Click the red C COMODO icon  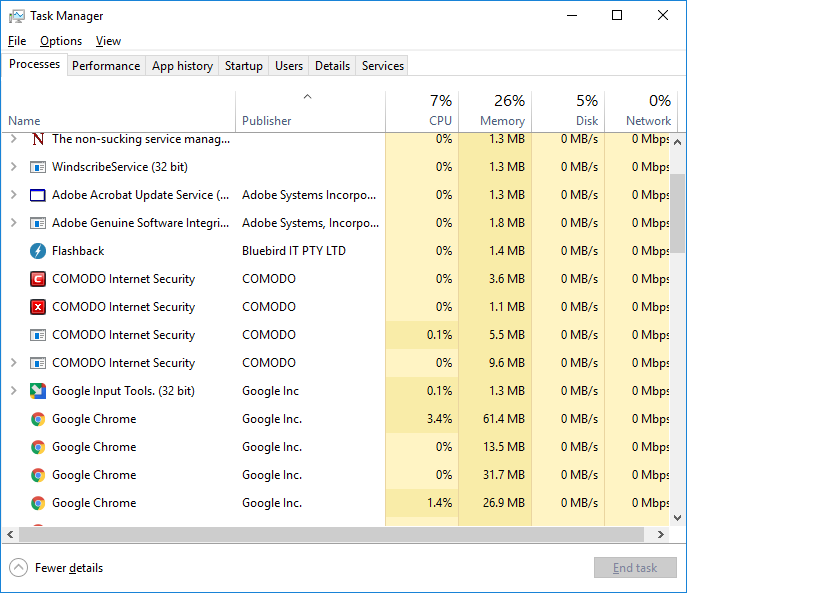pos(38,279)
